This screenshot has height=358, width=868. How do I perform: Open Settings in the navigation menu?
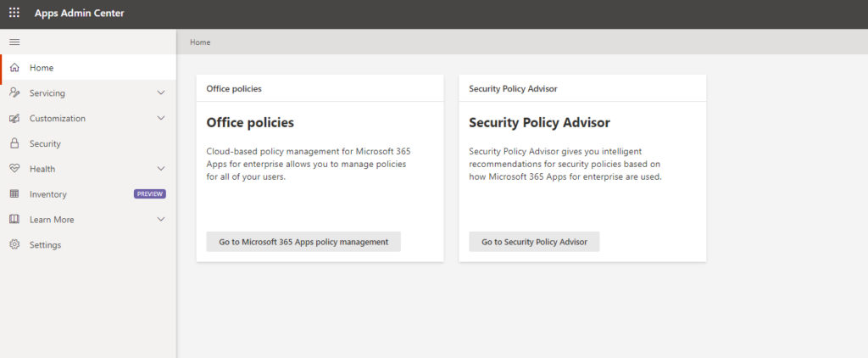[x=88, y=244]
